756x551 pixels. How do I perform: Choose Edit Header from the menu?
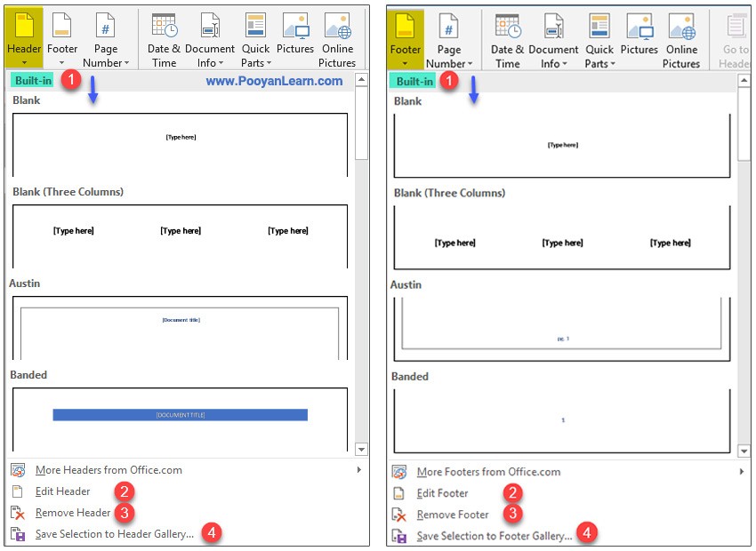click(x=62, y=491)
